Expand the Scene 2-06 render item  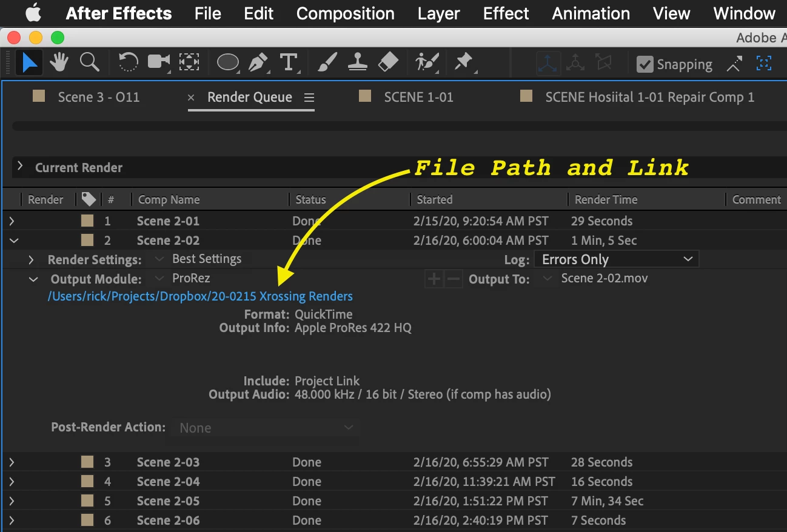[12, 520]
